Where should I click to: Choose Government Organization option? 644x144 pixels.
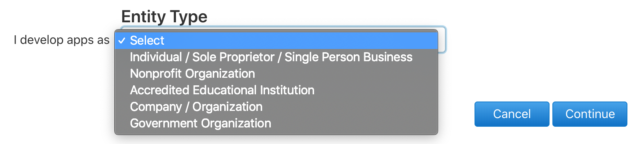click(200, 123)
